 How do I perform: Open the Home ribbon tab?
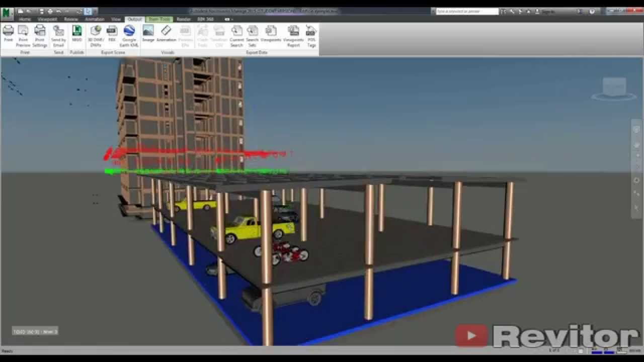pos(25,19)
